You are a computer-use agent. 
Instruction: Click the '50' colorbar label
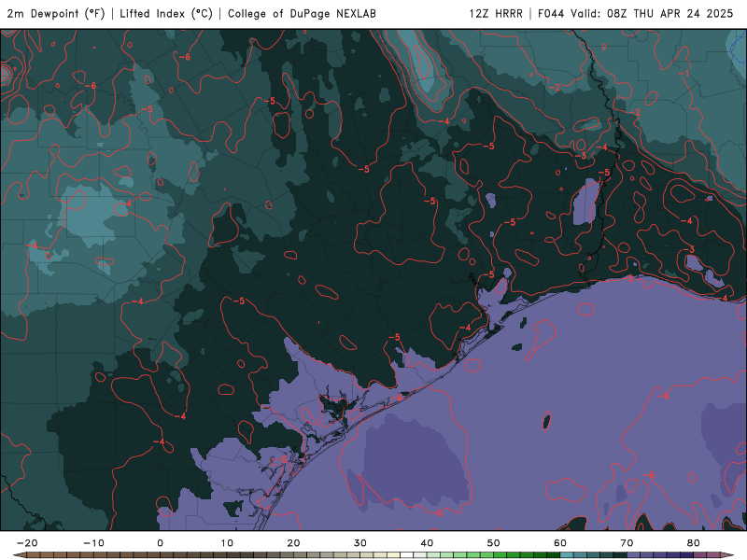(x=494, y=543)
